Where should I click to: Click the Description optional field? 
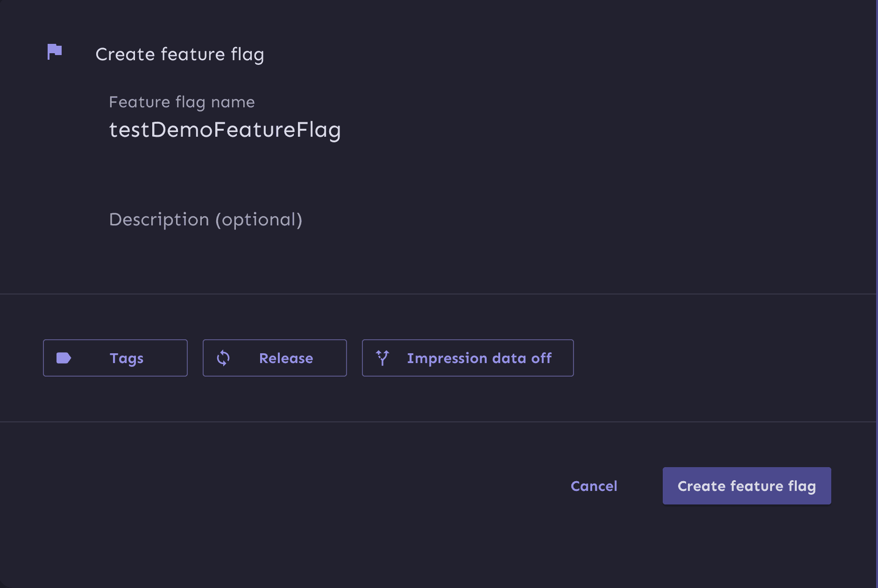click(206, 219)
